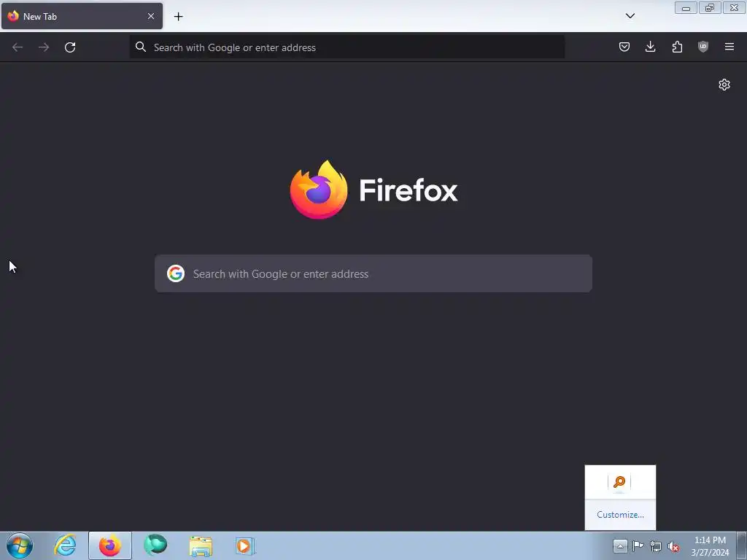Open green globe app on taskbar
Image resolution: width=747 pixels, height=560 pixels.
coord(155,545)
